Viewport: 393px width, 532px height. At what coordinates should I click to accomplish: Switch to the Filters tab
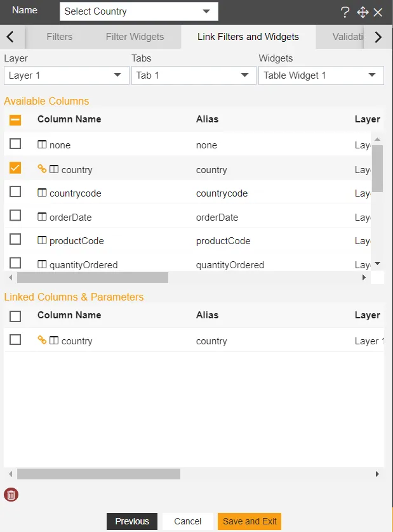[59, 37]
